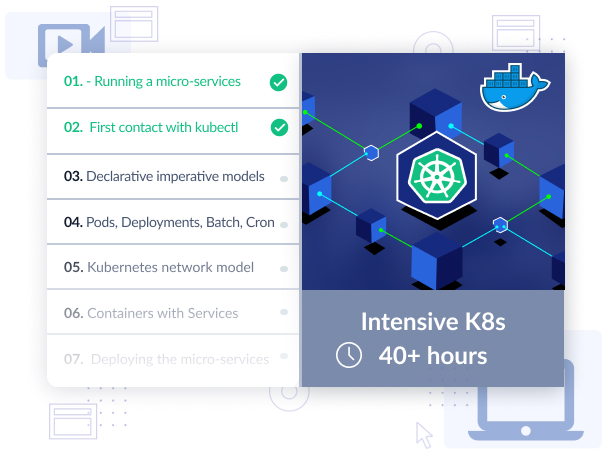The image size is (608, 455).
Task: Click the Kubernetes helm wheel logo
Action: [437, 176]
